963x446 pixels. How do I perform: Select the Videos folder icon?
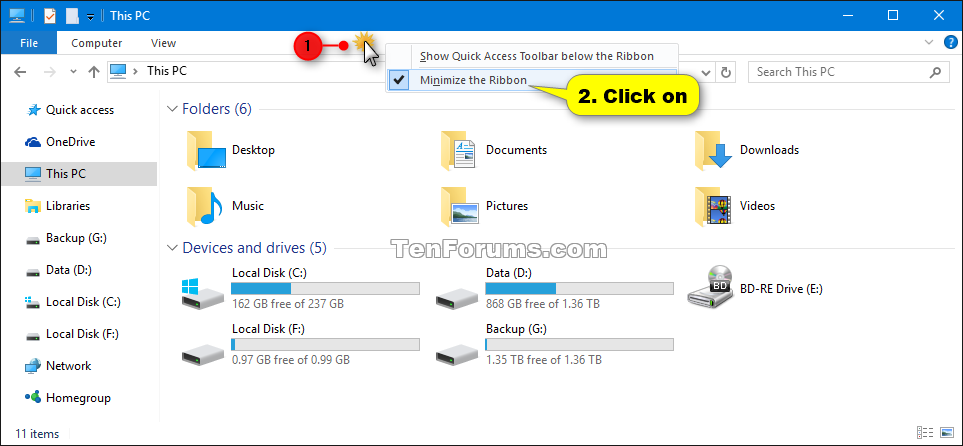pyautogui.click(x=714, y=206)
